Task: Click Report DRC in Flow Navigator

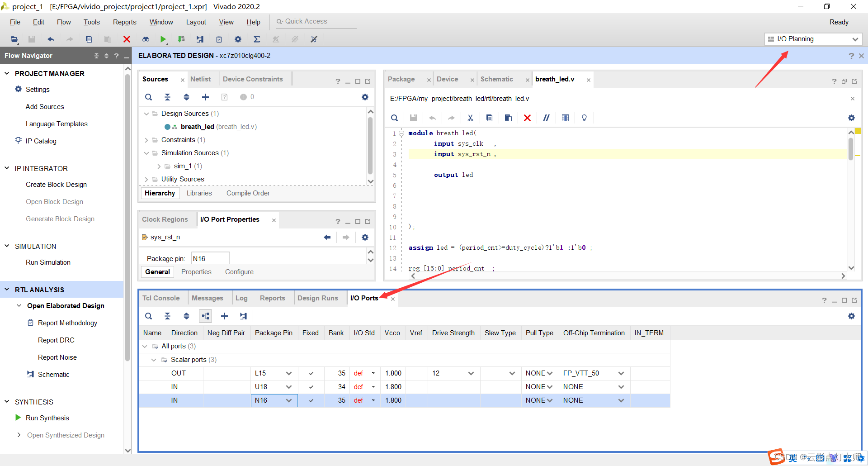Action: (x=56, y=340)
